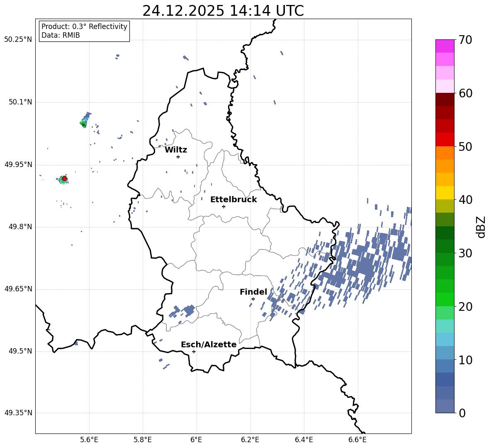Click the 50.25°N latitude label
This screenshot has width=491, height=448.
tap(18, 40)
